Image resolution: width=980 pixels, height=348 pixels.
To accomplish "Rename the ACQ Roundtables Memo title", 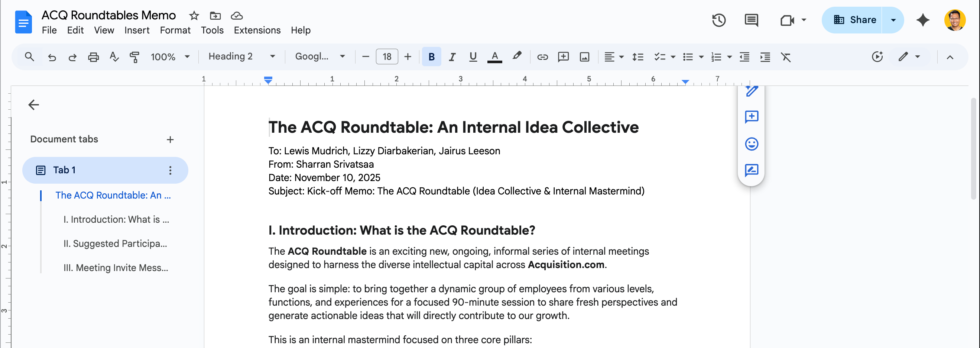I will pos(108,15).
